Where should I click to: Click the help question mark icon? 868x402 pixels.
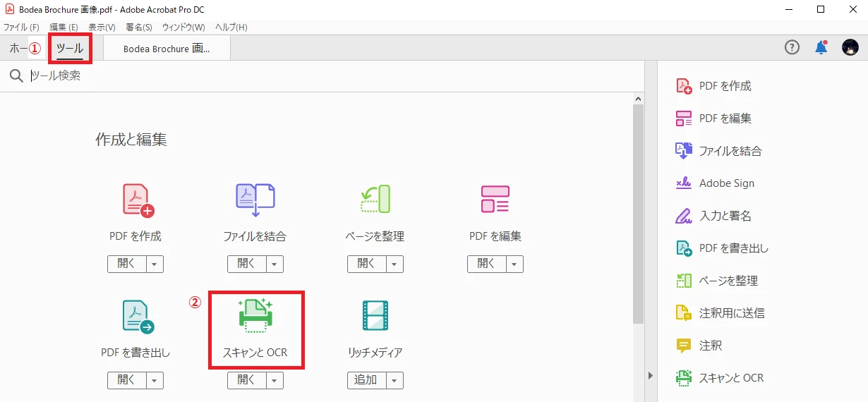[792, 47]
